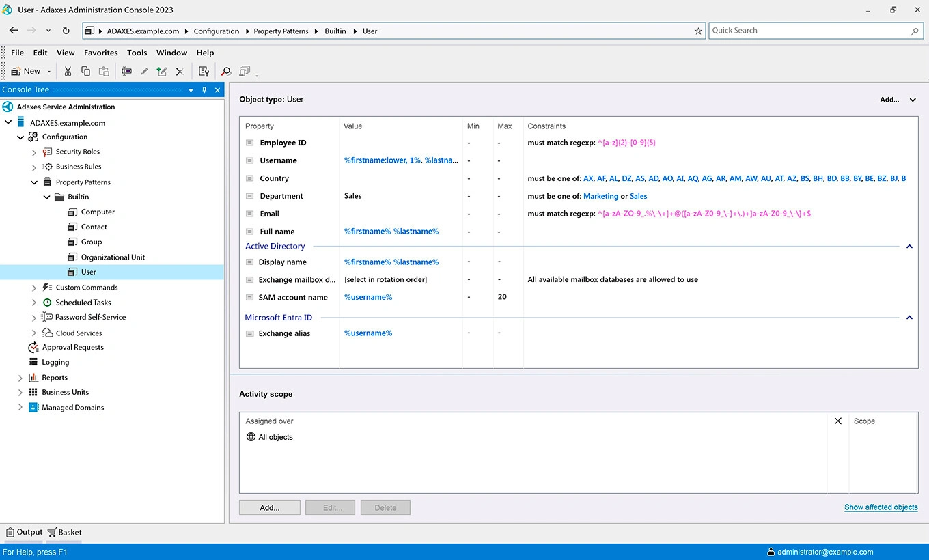
Task: Expand the Security Roles tree node
Action: click(34, 152)
